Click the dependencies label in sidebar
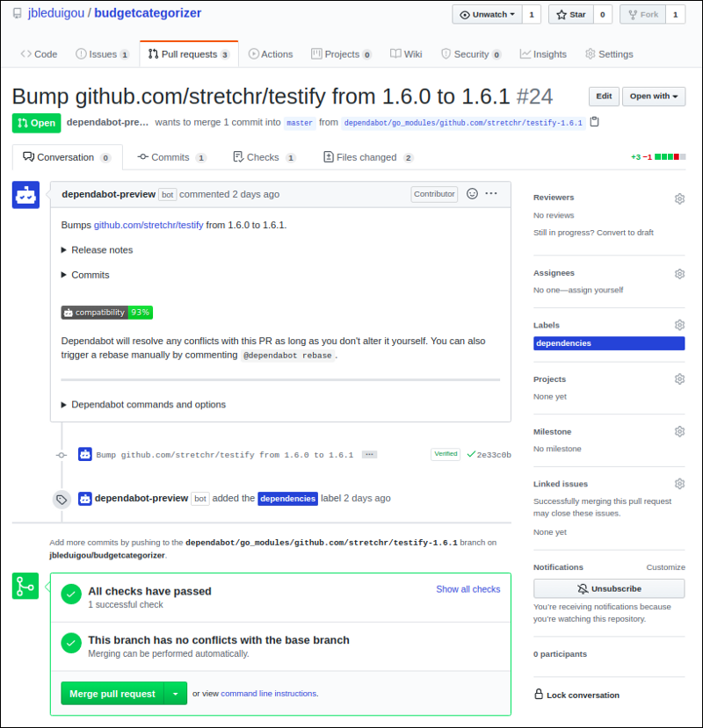 609,343
